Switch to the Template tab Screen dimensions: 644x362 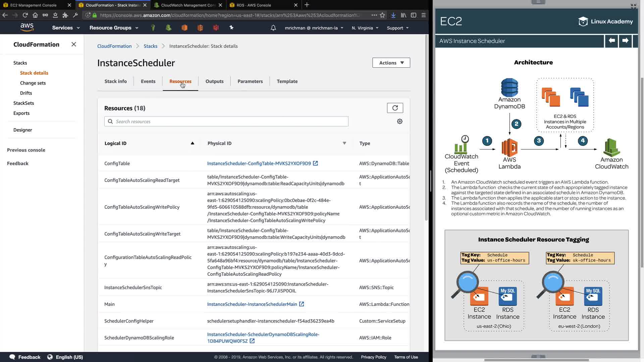click(287, 81)
